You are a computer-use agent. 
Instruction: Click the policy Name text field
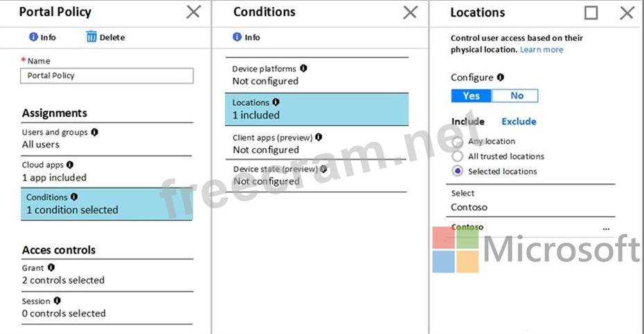(107, 75)
